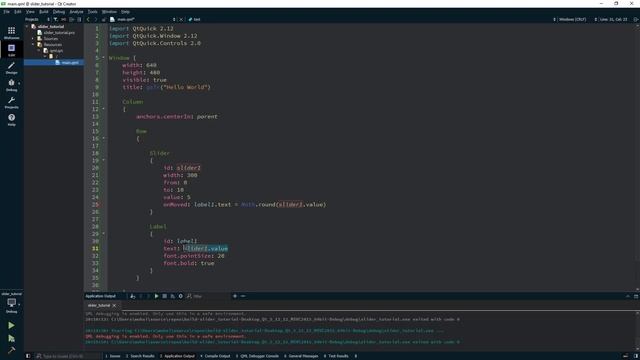
Task: Fold the Label block at line 29
Action: tap(103, 234)
